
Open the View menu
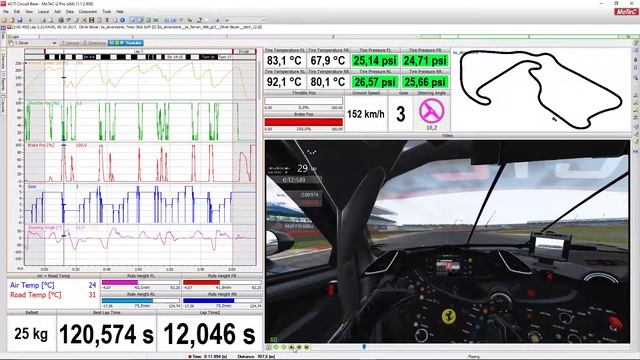click(29, 11)
